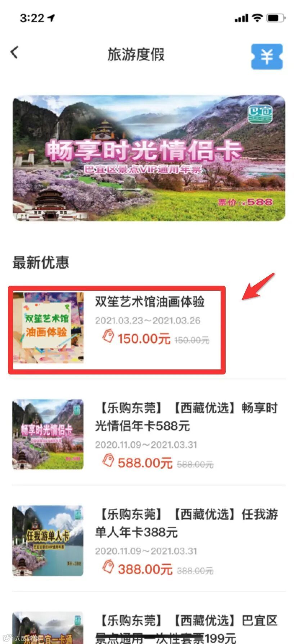This screenshot has height=644, width=298.
Task: Open 巴宜区景点通用一次性套票199元 listing
Action: (x=149, y=627)
